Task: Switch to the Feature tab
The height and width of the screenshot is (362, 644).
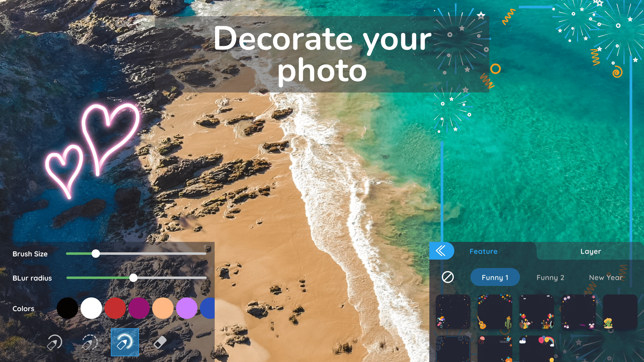Action: [x=483, y=251]
